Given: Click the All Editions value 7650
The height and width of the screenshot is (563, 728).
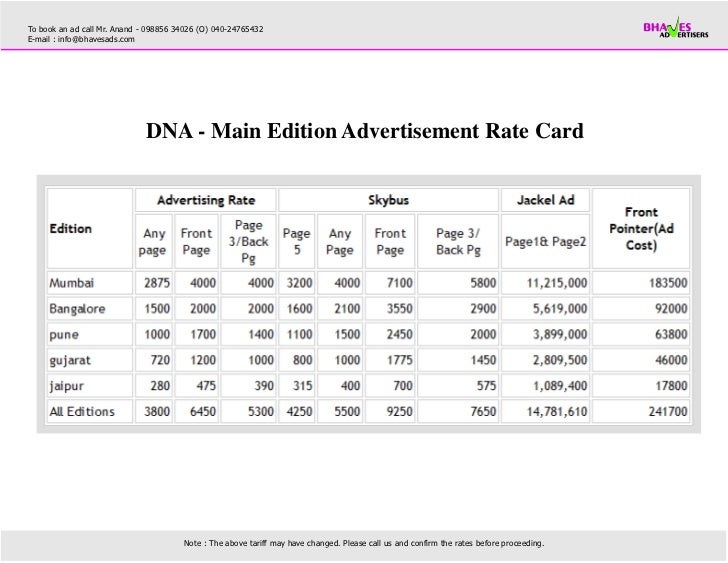Looking at the screenshot, I should [483, 412].
